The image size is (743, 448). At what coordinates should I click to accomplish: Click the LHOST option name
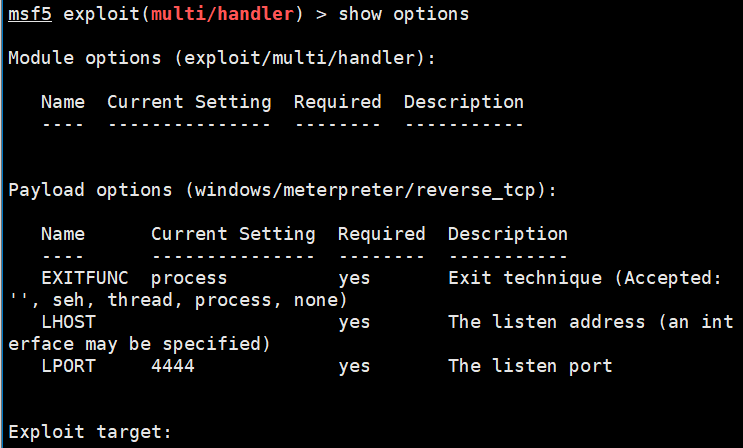pyautogui.click(x=69, y=322)
